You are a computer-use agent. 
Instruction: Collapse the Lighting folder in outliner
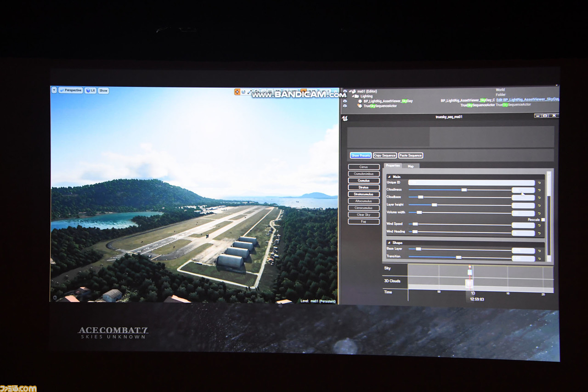(352, 96)
